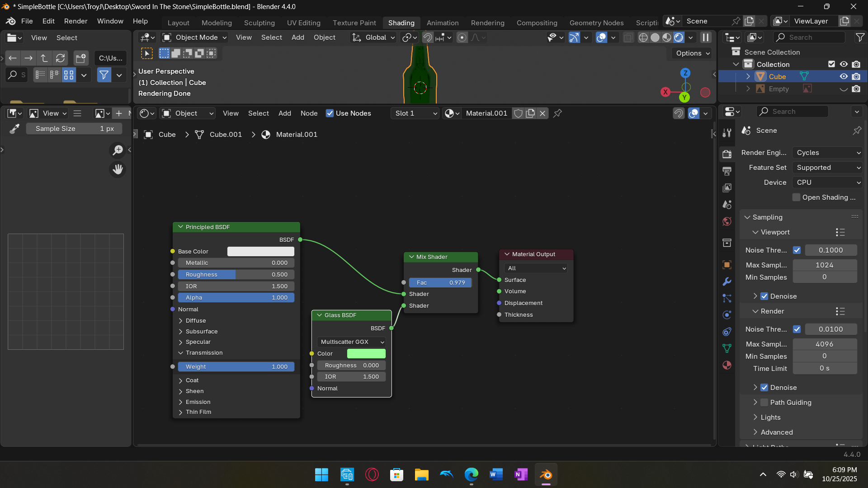Enable Path Guiding checkbox

(764, 403)
